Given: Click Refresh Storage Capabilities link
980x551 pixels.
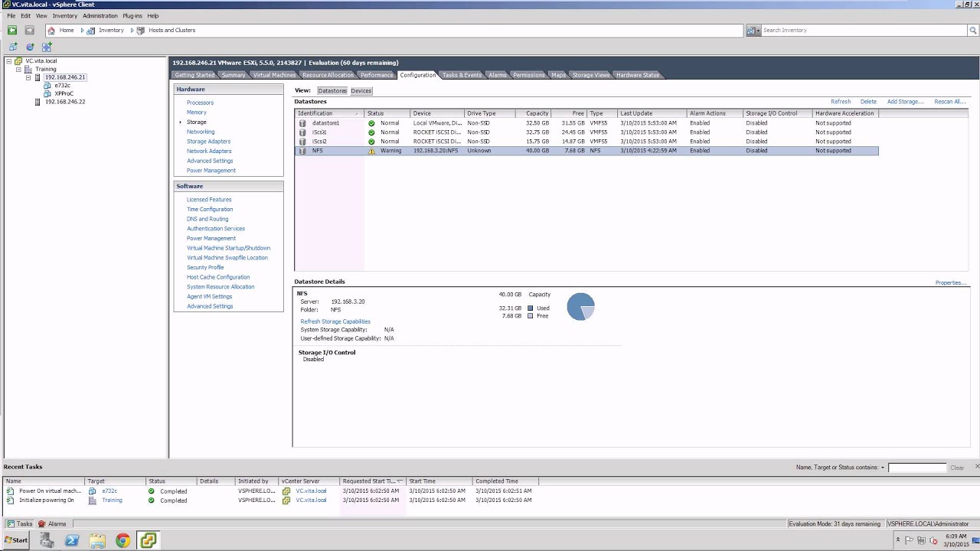Looking at the screenshot, I should [335, 321].
